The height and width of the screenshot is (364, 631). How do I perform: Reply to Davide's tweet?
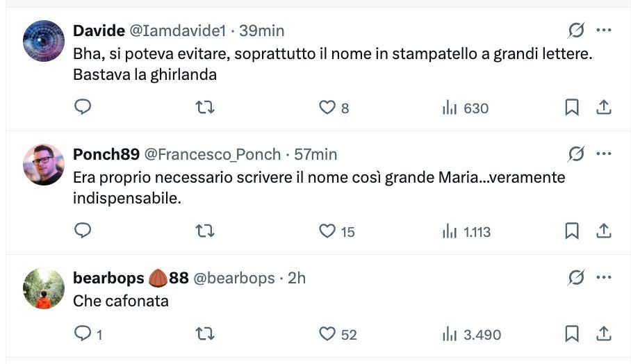(83, 108)
